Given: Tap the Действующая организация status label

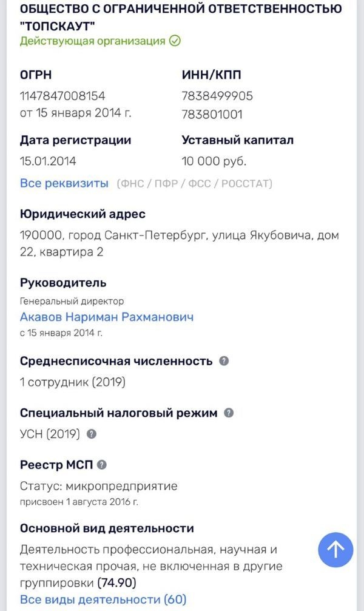Looking at the screenshot, I should pyautogui.click(x=93, y=41).
